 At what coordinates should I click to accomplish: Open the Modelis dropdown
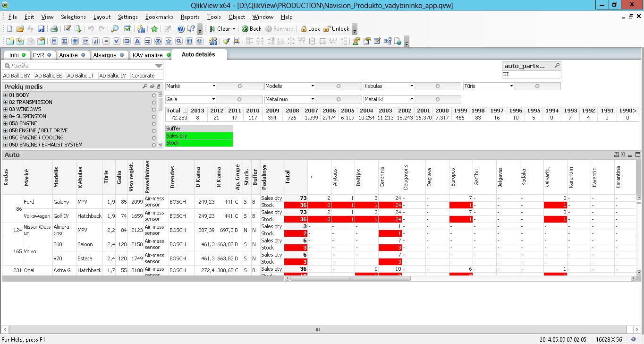(313, 86)
